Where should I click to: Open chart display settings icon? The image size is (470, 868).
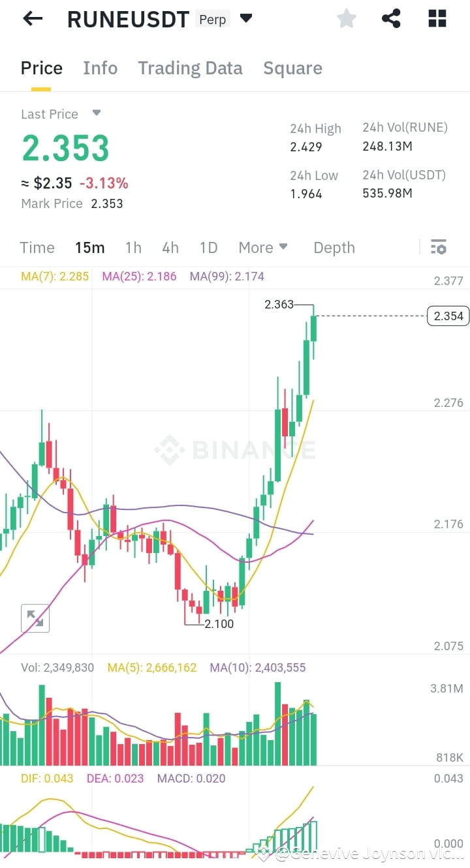[438, 247]
